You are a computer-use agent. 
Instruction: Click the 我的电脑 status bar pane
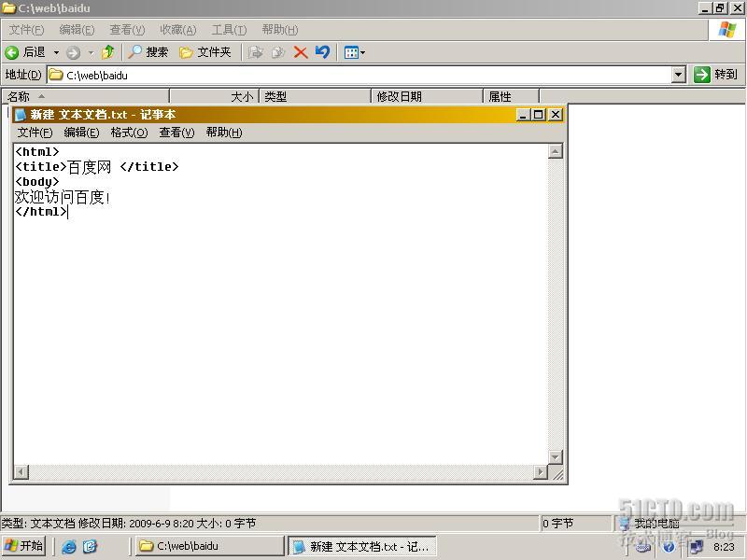point(679,524)
